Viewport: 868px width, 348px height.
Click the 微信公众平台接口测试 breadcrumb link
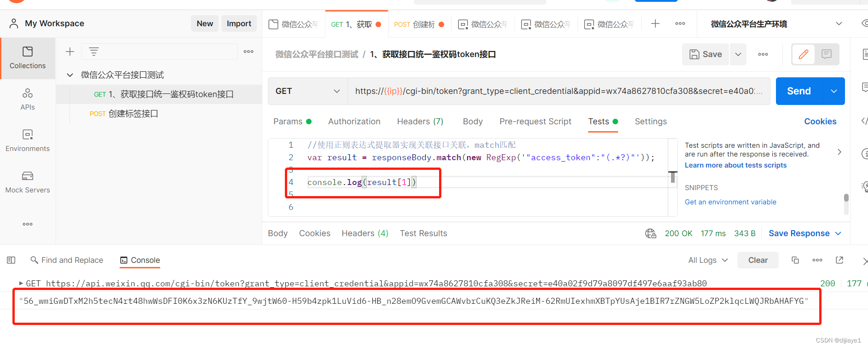(317, 54)
